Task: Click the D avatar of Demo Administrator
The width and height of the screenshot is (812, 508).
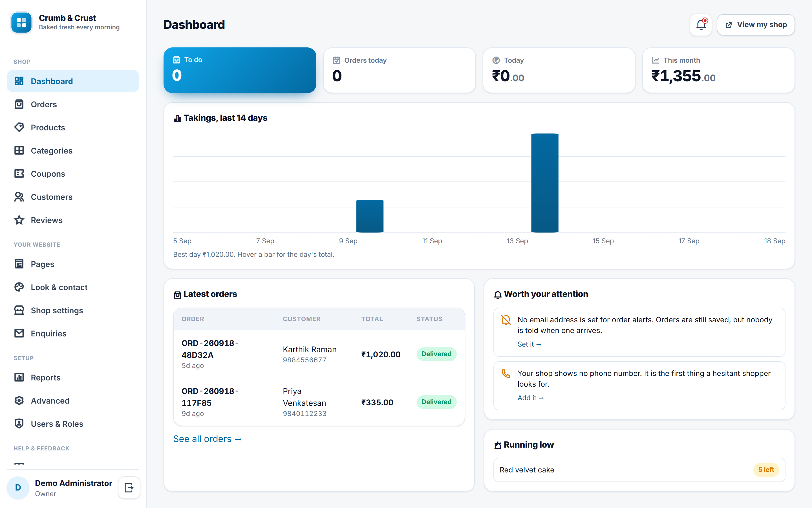Action: click(18, 487)
